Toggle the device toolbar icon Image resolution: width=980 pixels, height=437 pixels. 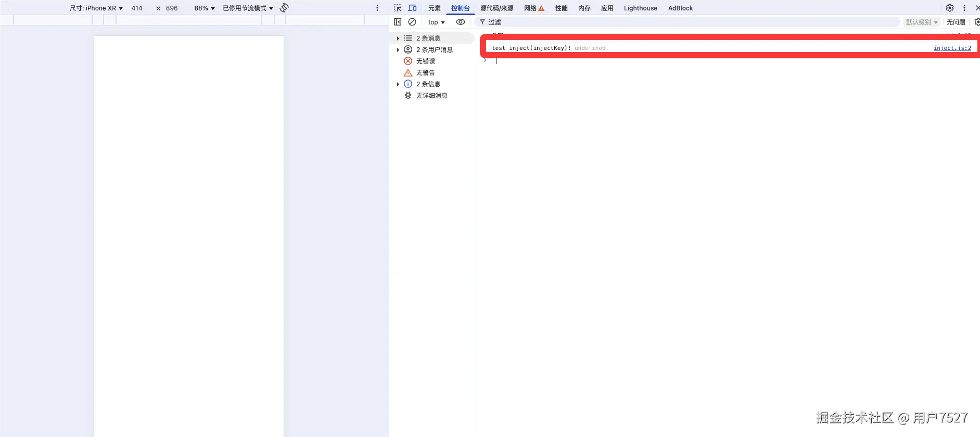412,8
